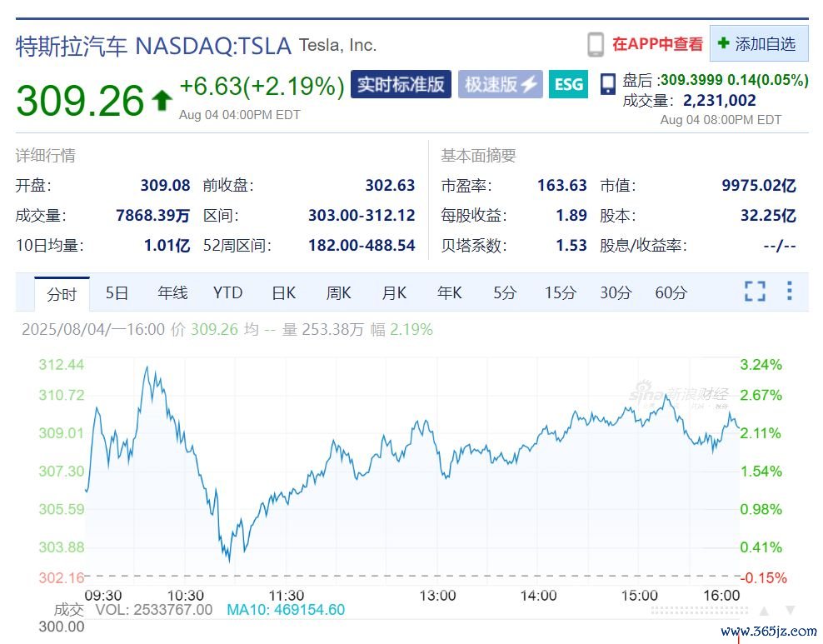The width and height of the screenshot is (823, 644).
Task: Click the ESG badge
Action: [569, 84]
